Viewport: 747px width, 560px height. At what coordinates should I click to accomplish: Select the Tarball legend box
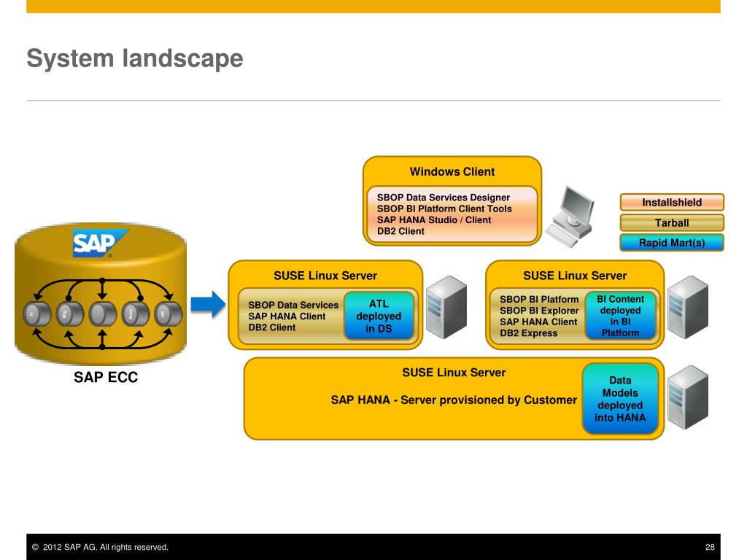pyautogui.click(x=672, y=223)
